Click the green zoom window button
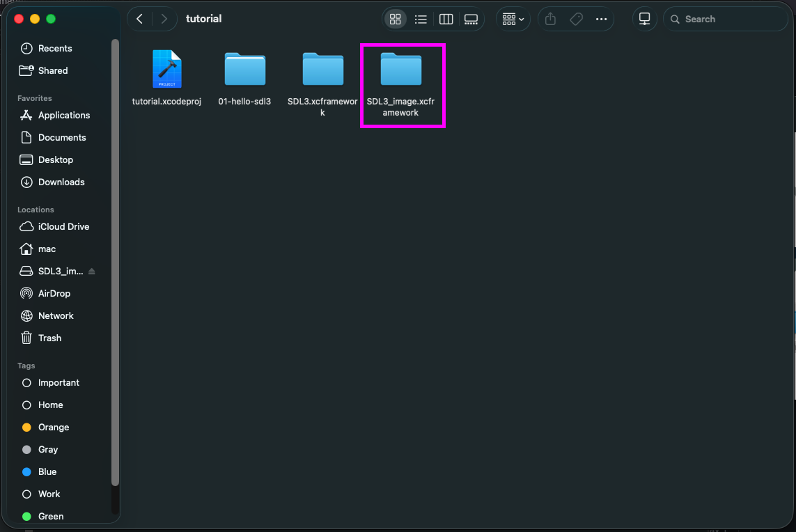This screenshot has height=532, width=796. (x=51, y=19)
